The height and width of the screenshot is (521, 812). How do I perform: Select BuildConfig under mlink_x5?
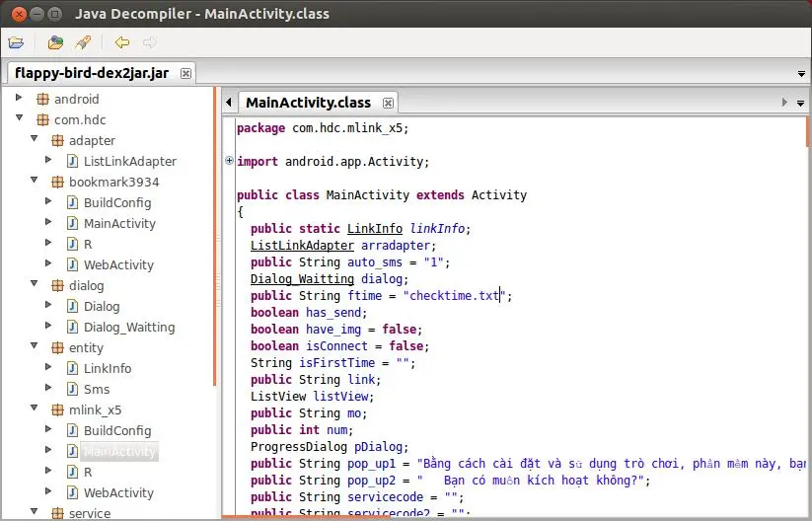[x=117, y=430]
